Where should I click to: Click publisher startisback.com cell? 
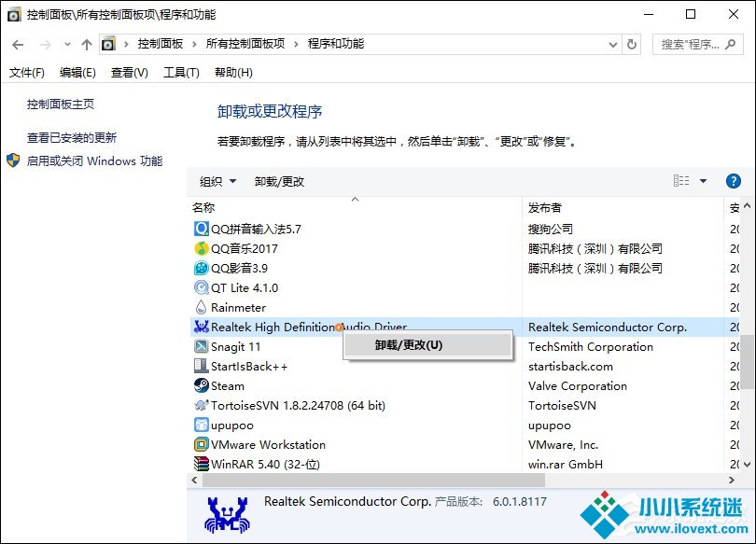click(x=570, y=367)
